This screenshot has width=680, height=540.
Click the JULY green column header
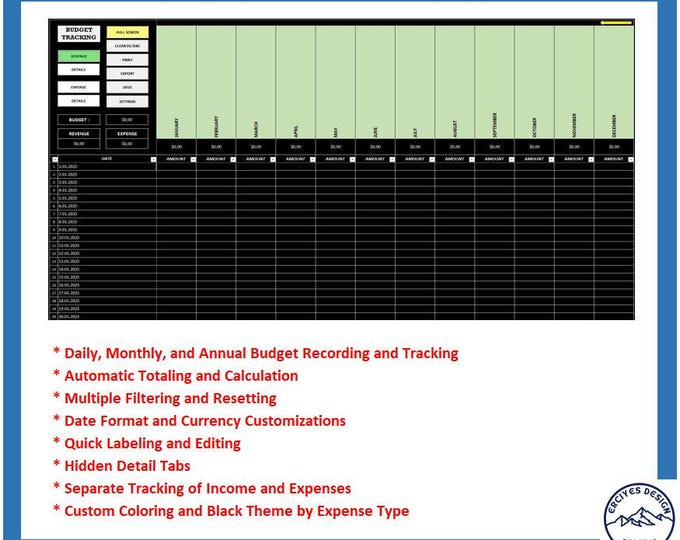click(415, 82)
